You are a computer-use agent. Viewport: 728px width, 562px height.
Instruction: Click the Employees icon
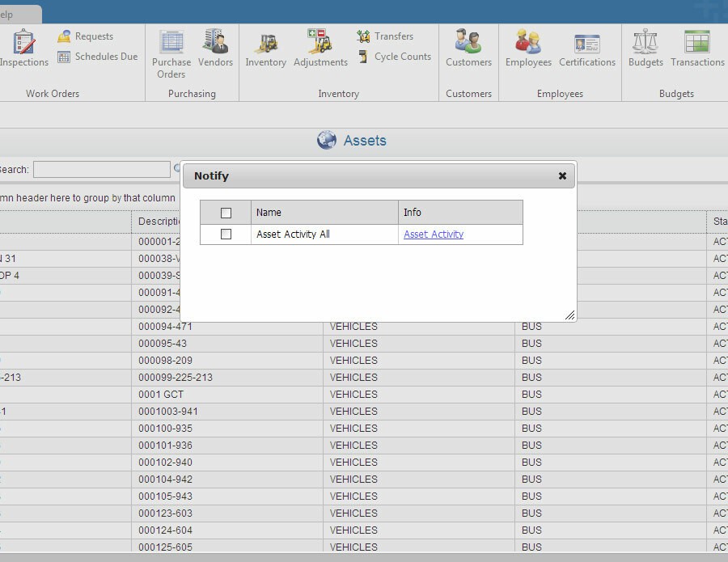point(528,44)
